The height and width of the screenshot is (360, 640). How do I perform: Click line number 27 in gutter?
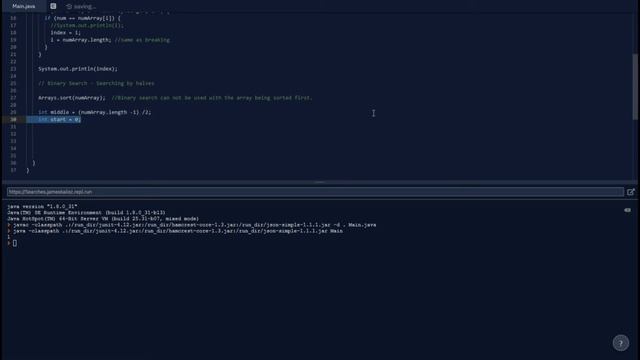coord(13,98)
